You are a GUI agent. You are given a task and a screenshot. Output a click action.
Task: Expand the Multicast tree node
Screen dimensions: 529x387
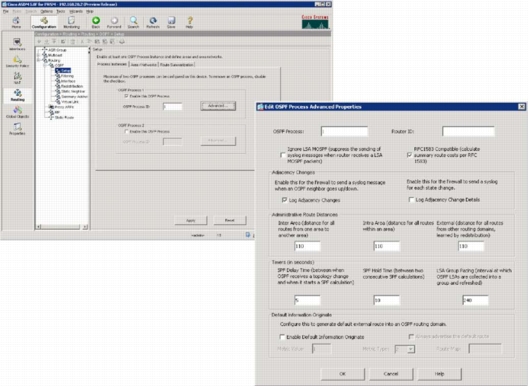38,55
